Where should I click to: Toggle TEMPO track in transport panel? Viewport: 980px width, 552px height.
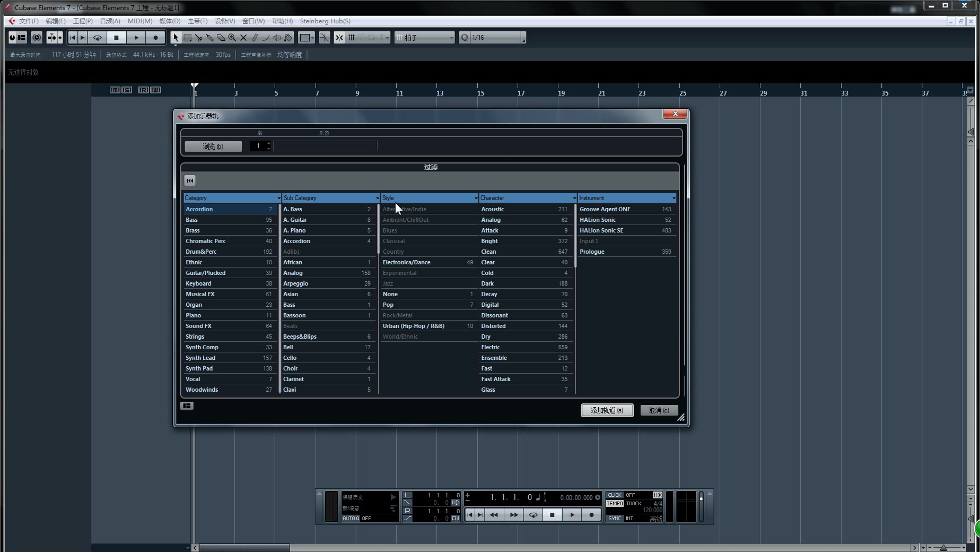click(615, 504)
